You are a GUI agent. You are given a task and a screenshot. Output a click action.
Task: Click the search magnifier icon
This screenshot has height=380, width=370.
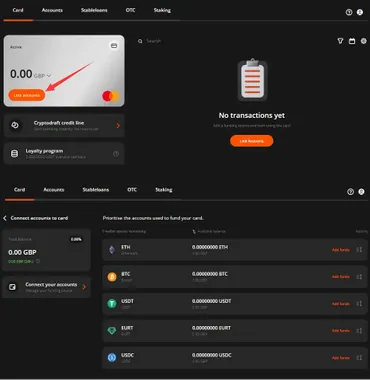tap(140, 41)
